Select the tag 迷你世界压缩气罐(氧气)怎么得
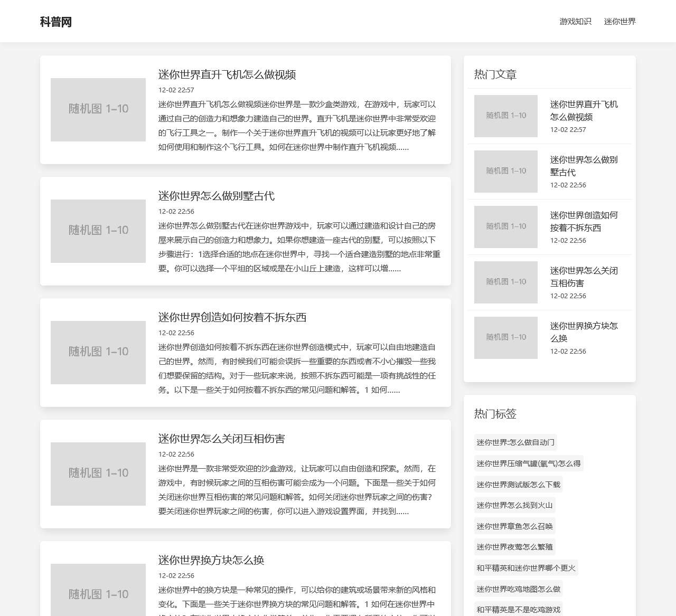 coord(528,463)
